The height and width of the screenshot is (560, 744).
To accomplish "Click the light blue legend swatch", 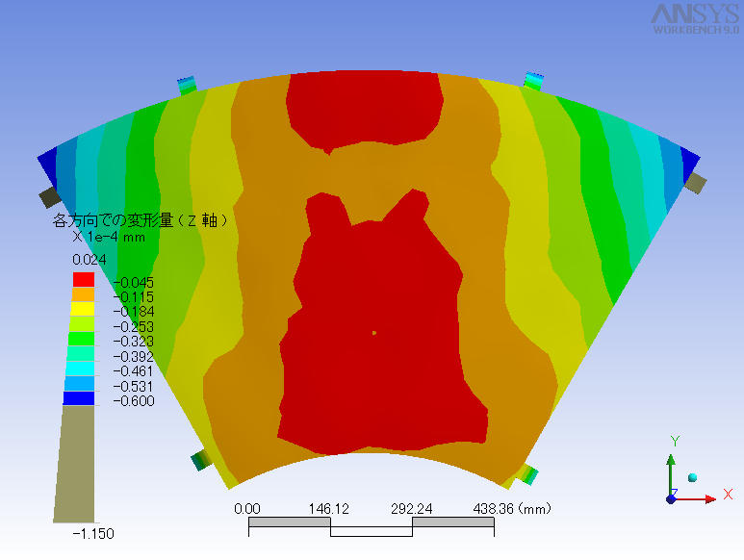I will point(80,383).
